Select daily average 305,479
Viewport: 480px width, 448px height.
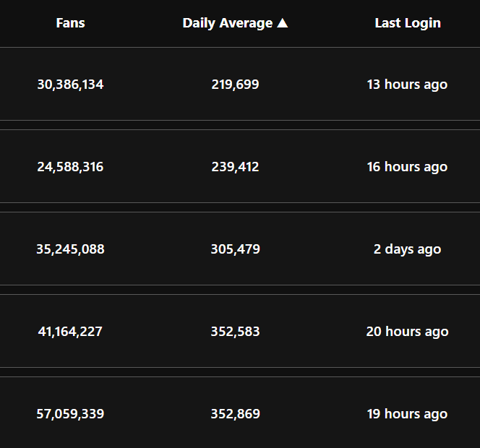pos(235,249)
